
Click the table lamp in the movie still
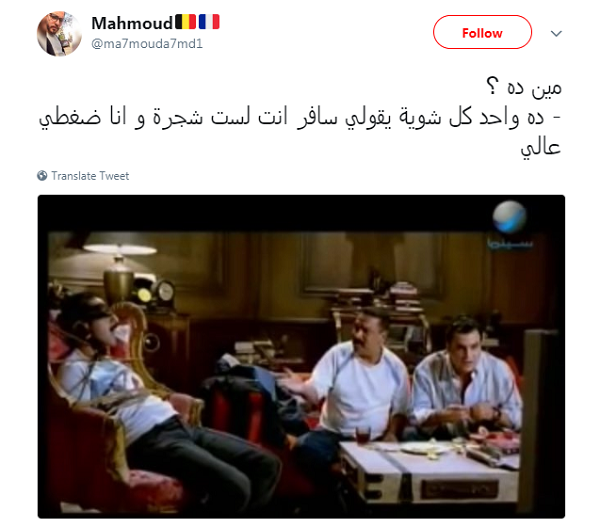119,271
